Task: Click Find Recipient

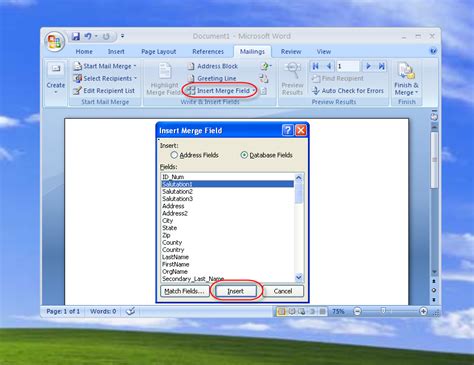Action: pyautogui.click(x=337, y=78)
